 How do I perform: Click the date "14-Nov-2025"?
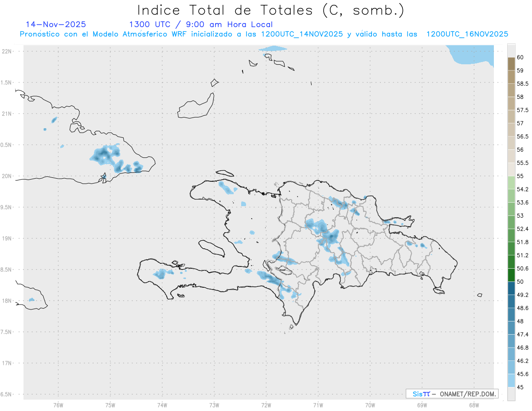pos(56,24)
